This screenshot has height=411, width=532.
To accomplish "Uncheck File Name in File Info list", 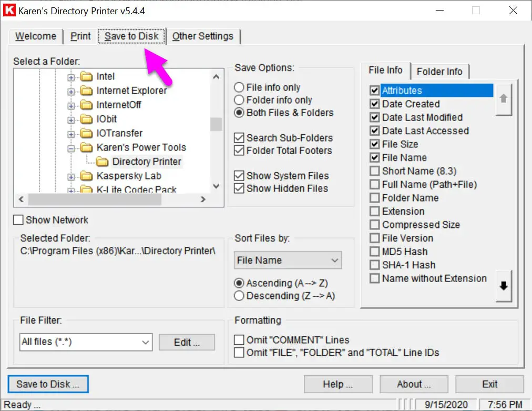I will click(x=375, y=157).
